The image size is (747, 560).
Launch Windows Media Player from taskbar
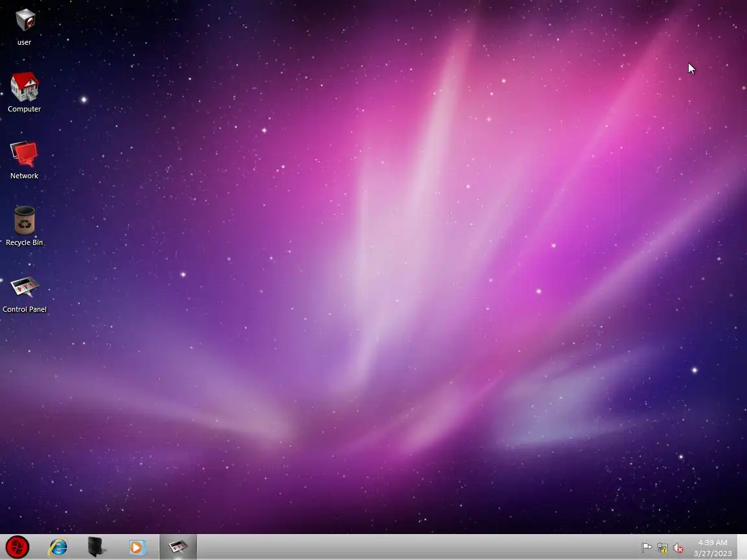tap(136, 547)
